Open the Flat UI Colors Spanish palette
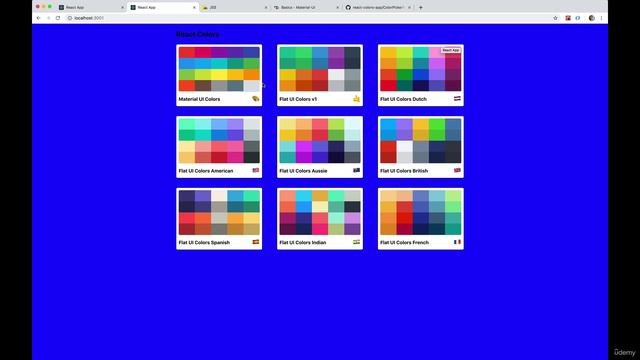The width and height of the screenshot is (640, 360). pyautogui.click(x=219, y=219)
